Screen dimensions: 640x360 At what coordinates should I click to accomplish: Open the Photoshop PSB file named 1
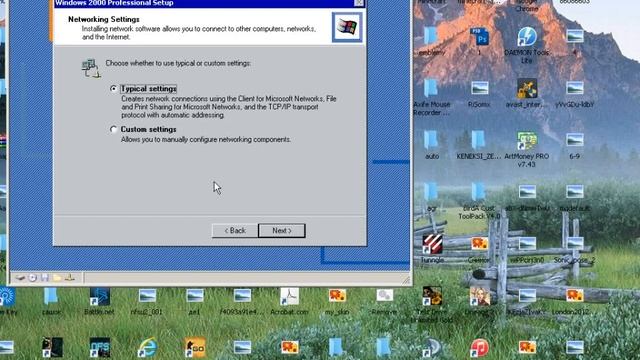(479, 37)
